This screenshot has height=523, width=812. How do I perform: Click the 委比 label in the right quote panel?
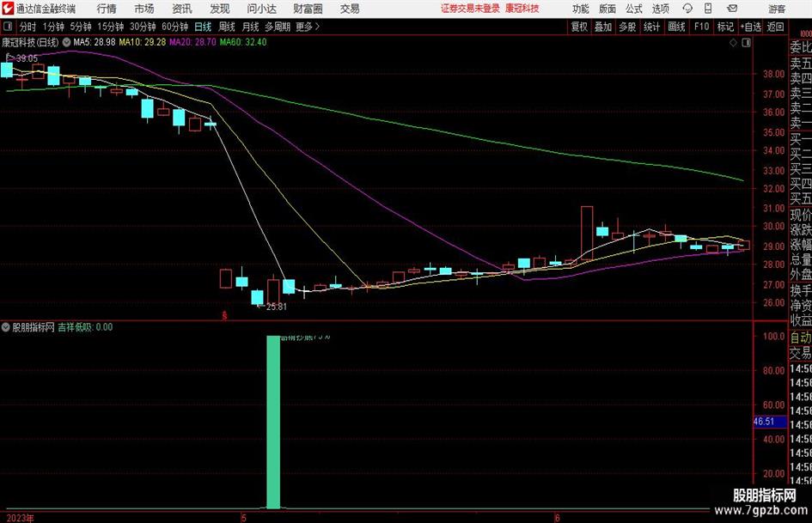tap(801, 47)
